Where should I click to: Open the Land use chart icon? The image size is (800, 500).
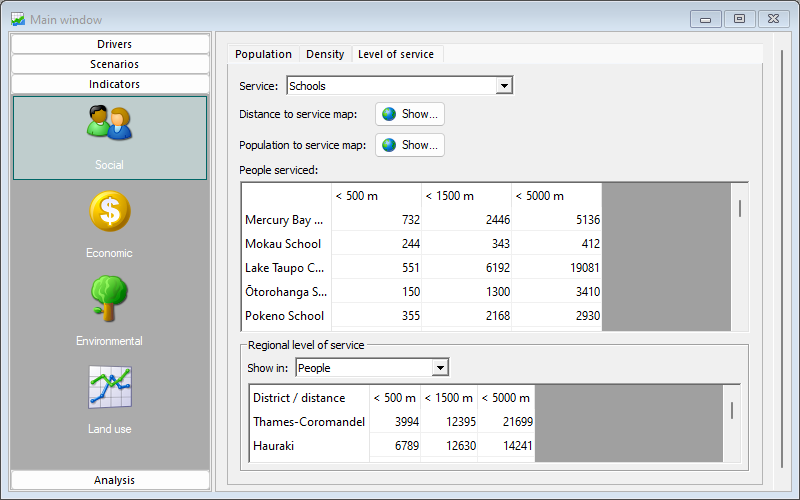click(x=110, y=387)
